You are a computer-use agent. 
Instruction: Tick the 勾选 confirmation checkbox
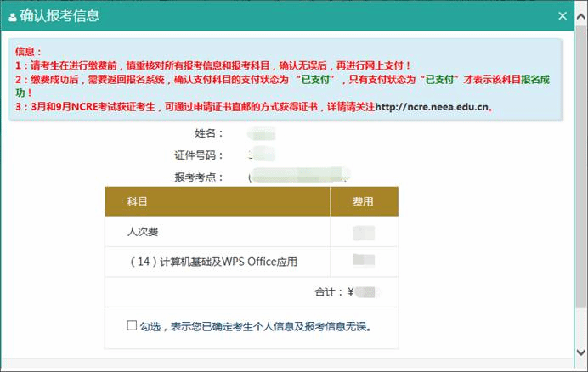tap(131, 325)
